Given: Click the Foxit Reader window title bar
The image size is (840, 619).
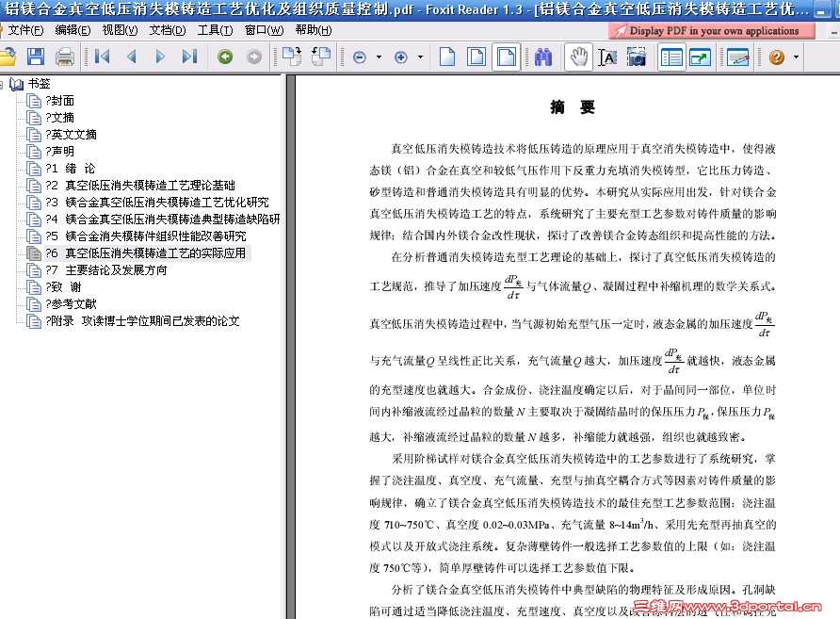Looking at the screenshot, I should [x=407, y=9].
